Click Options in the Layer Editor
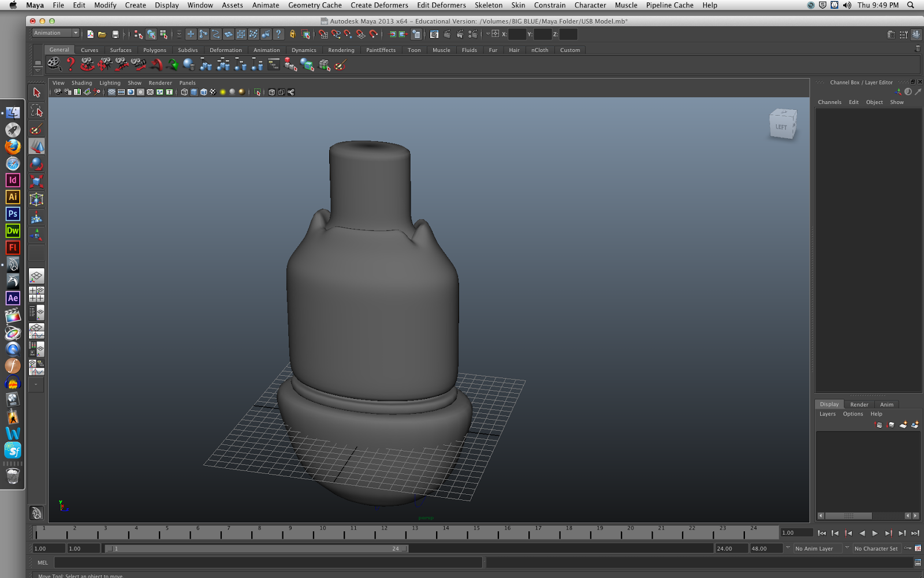This screenshot has width=924, height=578. [853, 414]
